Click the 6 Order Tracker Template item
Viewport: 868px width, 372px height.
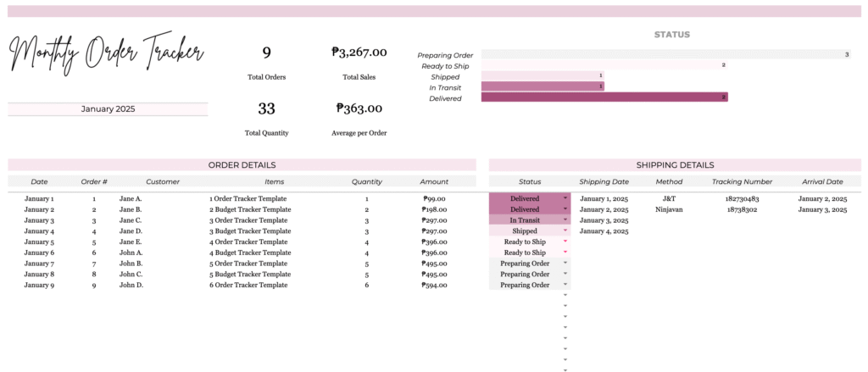coord(248,286)
